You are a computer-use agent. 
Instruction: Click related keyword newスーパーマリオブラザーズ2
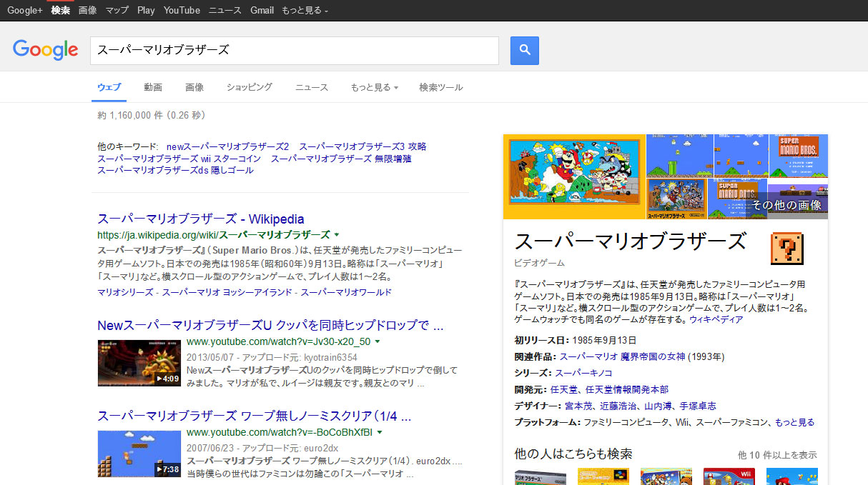click(x=227, y=146)
